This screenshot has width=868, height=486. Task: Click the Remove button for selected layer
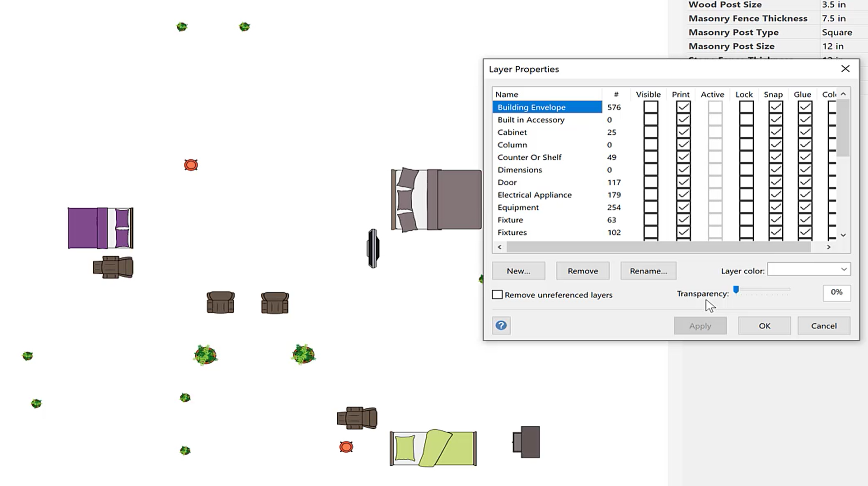582,271
